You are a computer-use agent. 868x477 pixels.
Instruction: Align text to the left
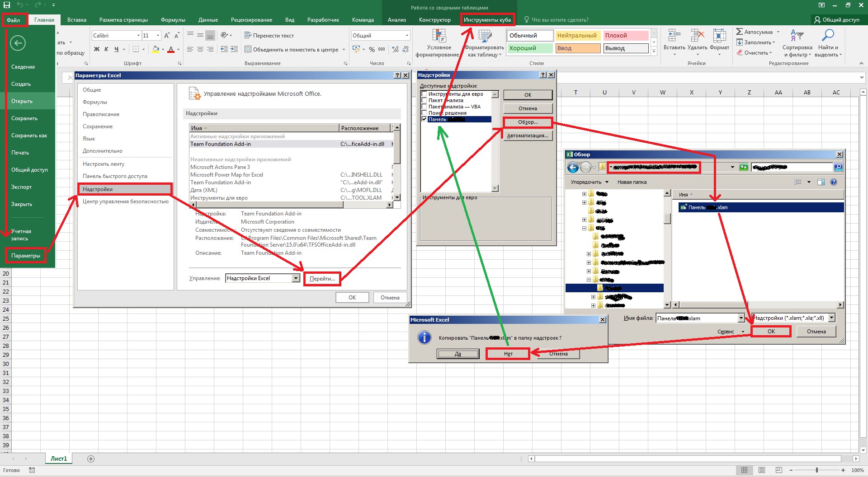click(x=190, y=49)
